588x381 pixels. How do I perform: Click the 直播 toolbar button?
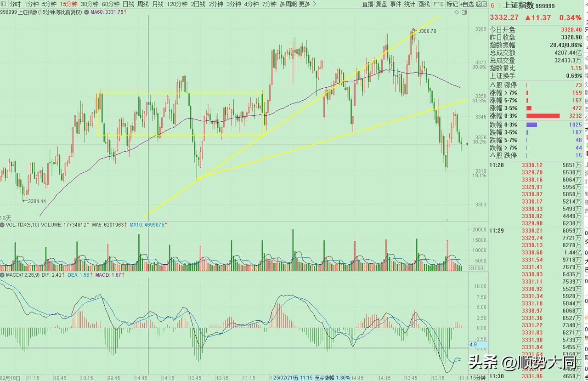(x=367, y=4)
